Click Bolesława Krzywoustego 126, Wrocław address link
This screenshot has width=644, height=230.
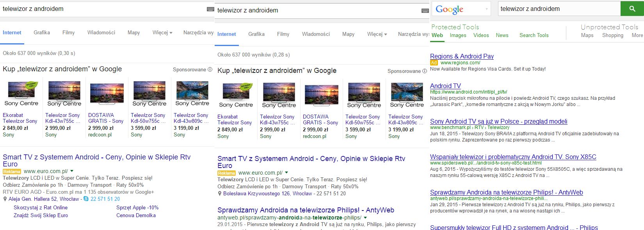tap(268, 194)
